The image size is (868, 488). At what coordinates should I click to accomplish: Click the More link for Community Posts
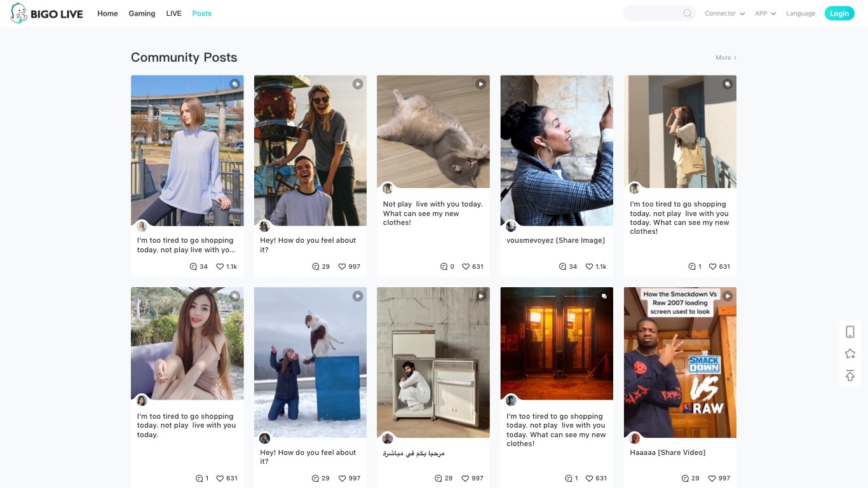[726, 58]
